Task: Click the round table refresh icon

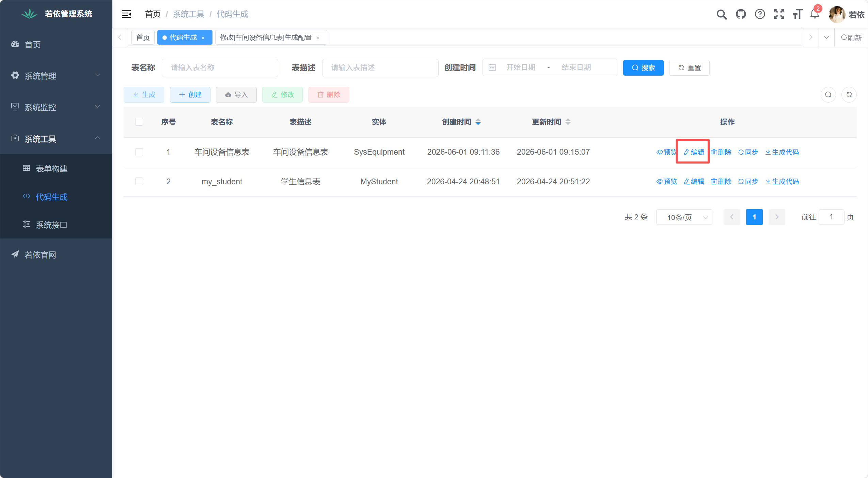Action: tap(849, 95)
